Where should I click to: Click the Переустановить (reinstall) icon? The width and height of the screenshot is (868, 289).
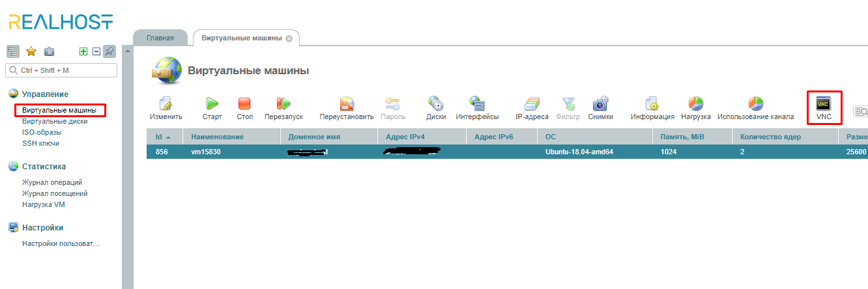point(347,103)
